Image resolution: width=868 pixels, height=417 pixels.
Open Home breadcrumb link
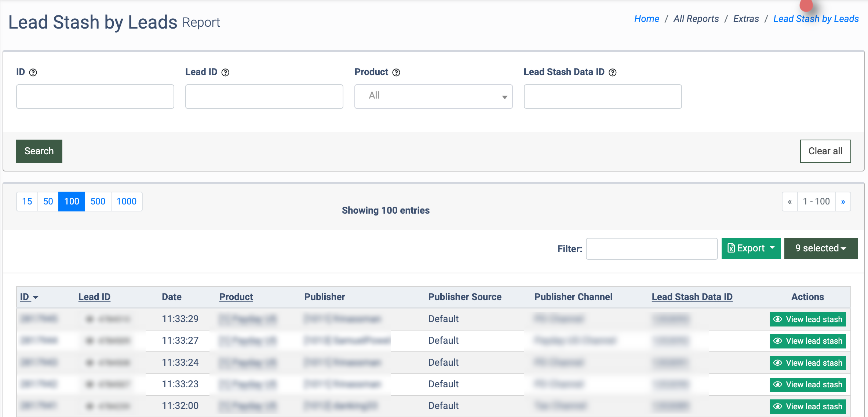(x=646, y=19)
